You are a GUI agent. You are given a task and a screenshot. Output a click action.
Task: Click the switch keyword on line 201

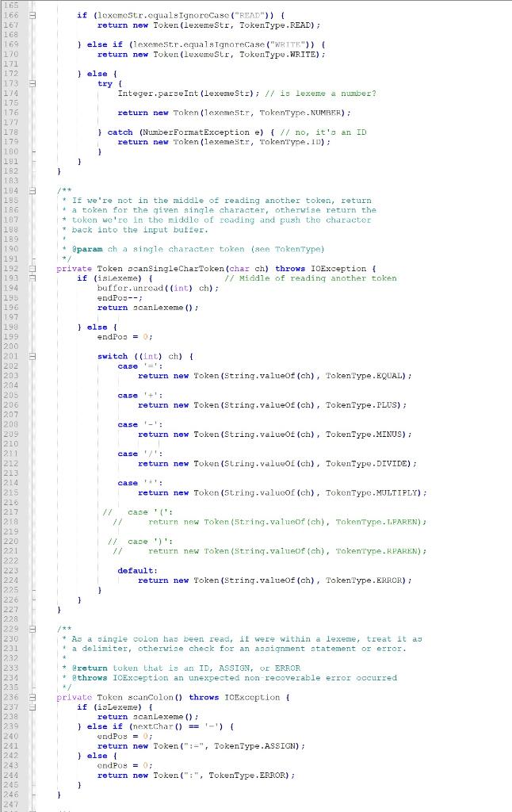113,356
